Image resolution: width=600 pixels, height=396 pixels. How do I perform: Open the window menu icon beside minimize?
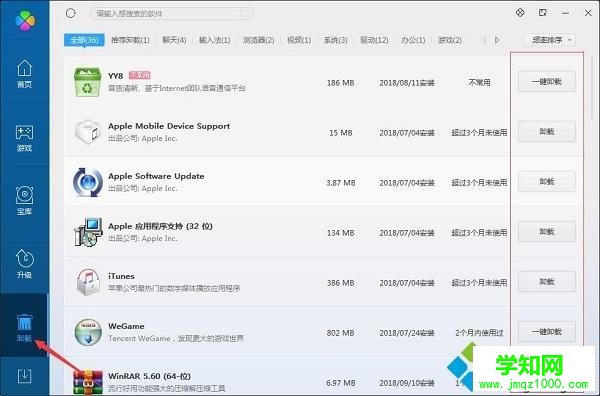543,13
